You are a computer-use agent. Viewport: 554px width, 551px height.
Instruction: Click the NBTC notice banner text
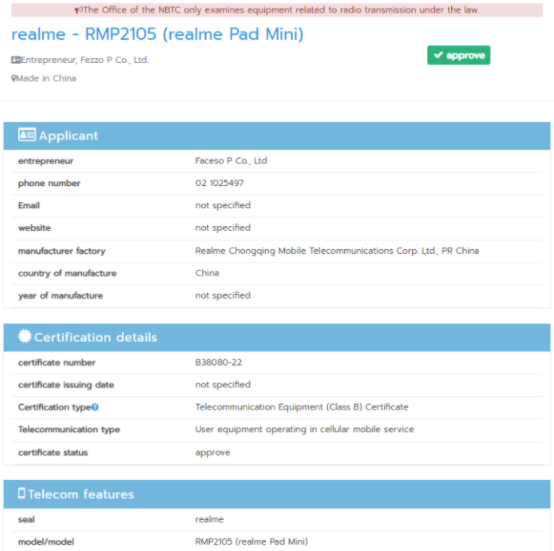tap(281, 10)
